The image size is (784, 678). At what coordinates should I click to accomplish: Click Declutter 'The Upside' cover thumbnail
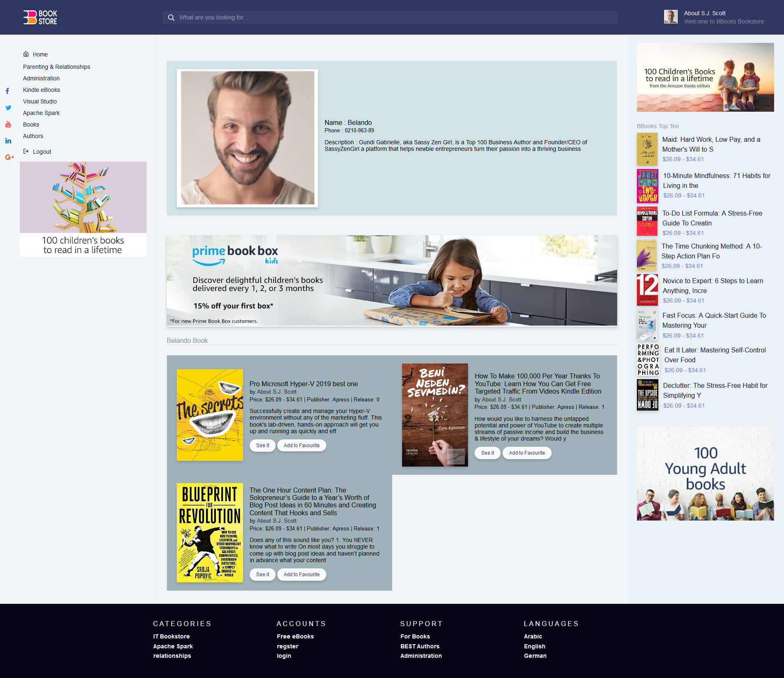click(x=648, y=395)
